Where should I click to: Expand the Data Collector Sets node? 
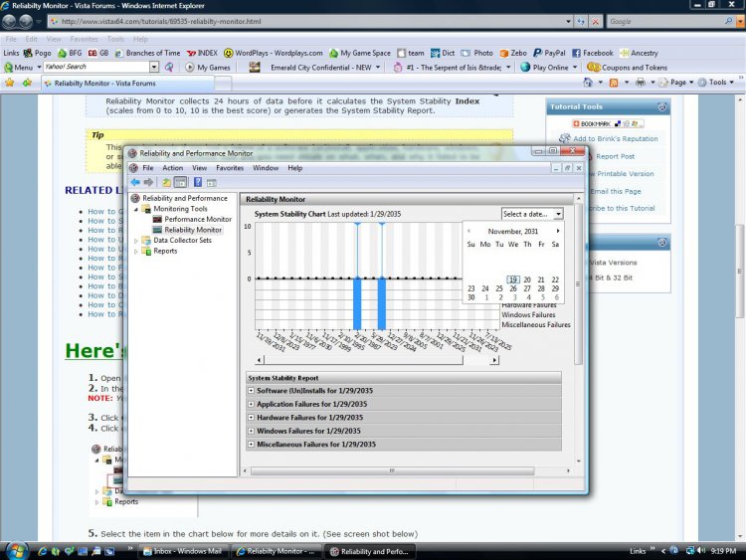click(136, 241)
